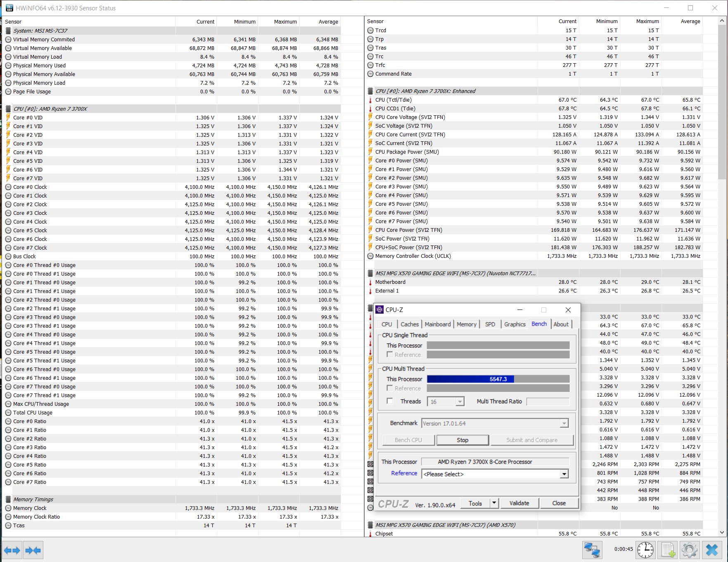Click the lightning icon beside Core #0 VID
Screen dimensions: 728x562
point(8,117)
